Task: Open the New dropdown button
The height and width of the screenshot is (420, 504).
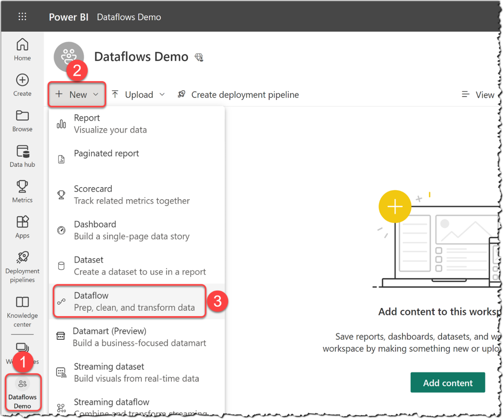Action: 77,94
